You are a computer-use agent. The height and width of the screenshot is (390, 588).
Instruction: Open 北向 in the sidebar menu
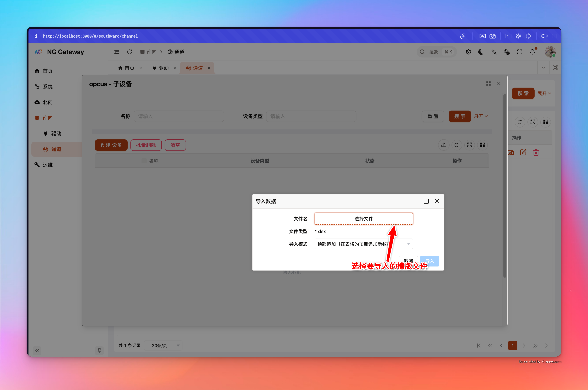pos(47,102)
